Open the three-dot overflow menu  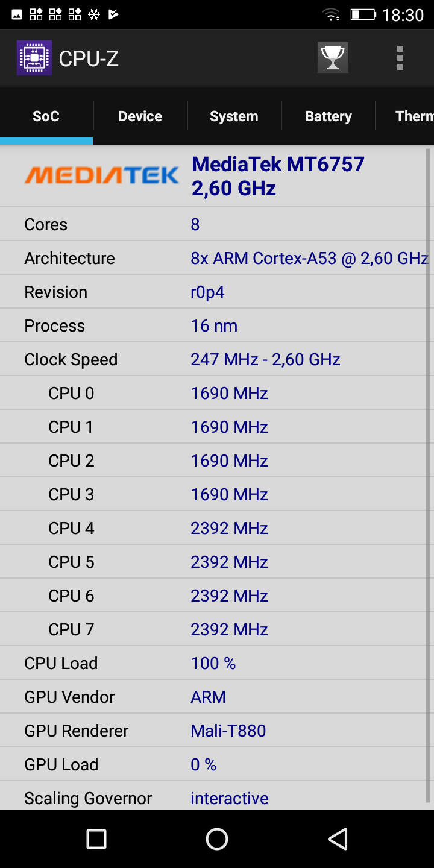coord(400,58)
